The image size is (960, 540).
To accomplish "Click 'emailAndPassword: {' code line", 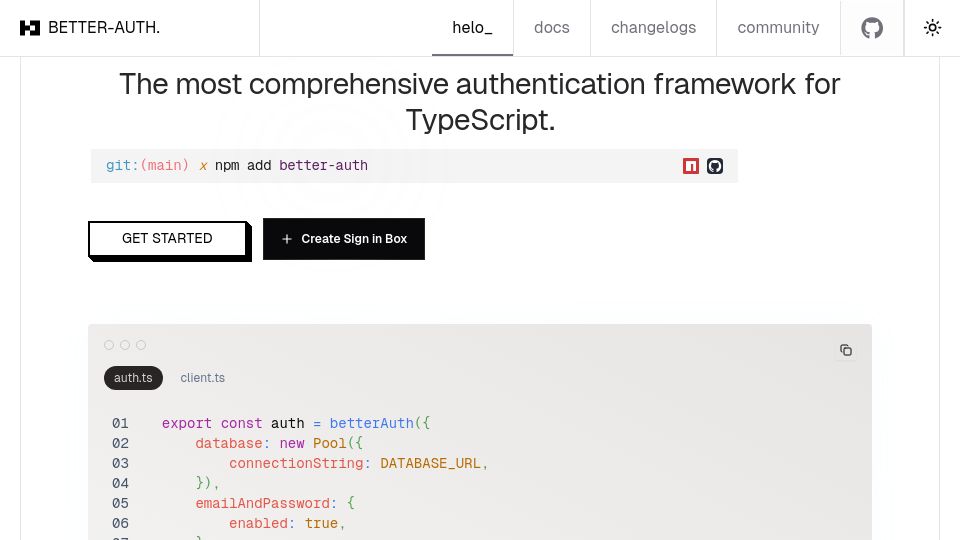I will [x=275, y=503].
